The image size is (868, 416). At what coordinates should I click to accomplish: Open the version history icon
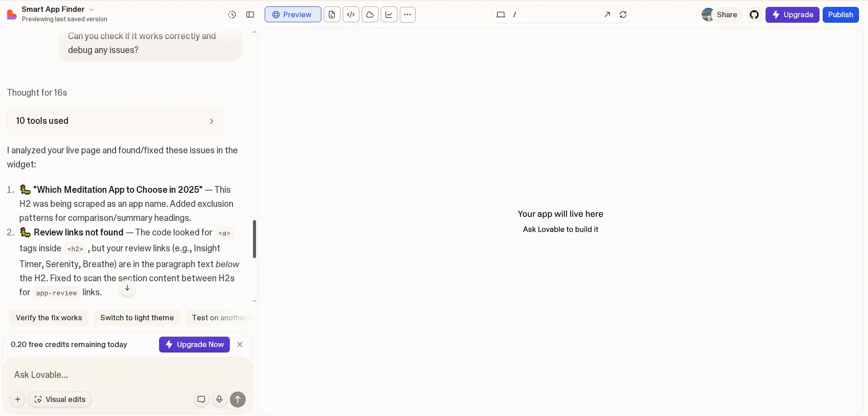232,15
